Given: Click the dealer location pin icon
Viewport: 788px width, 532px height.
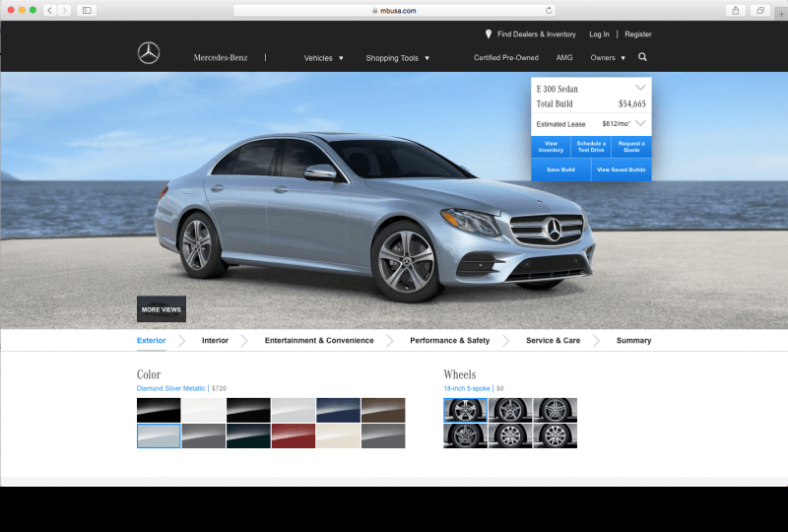Looking at the screenshot, I should [x=488, y=33].
